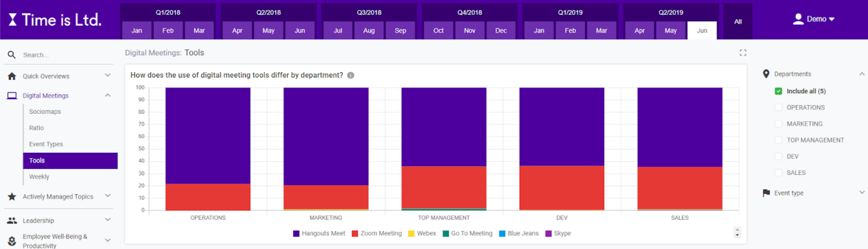Click the Quick Overviews home icon
This screenshot has height=249, width=868.
12,76
